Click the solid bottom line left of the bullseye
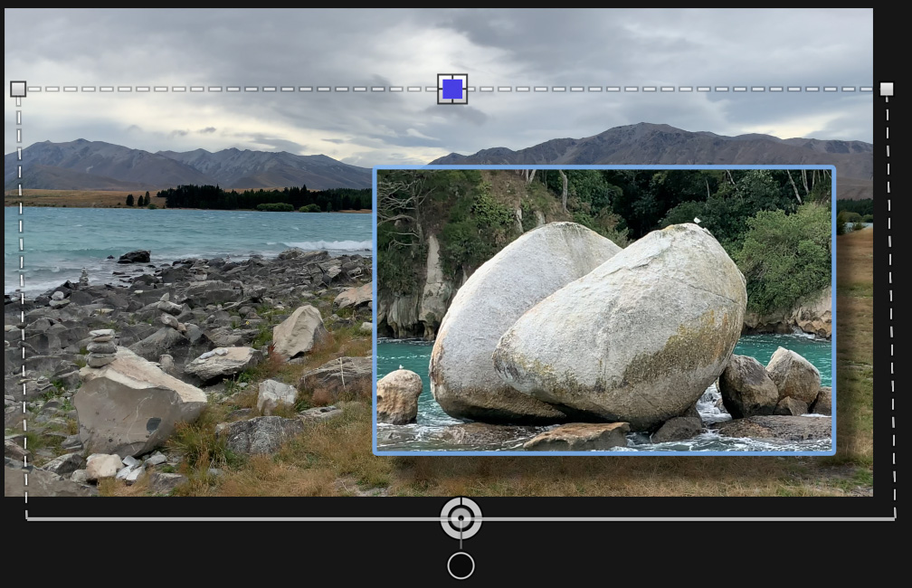 (226, 519)
